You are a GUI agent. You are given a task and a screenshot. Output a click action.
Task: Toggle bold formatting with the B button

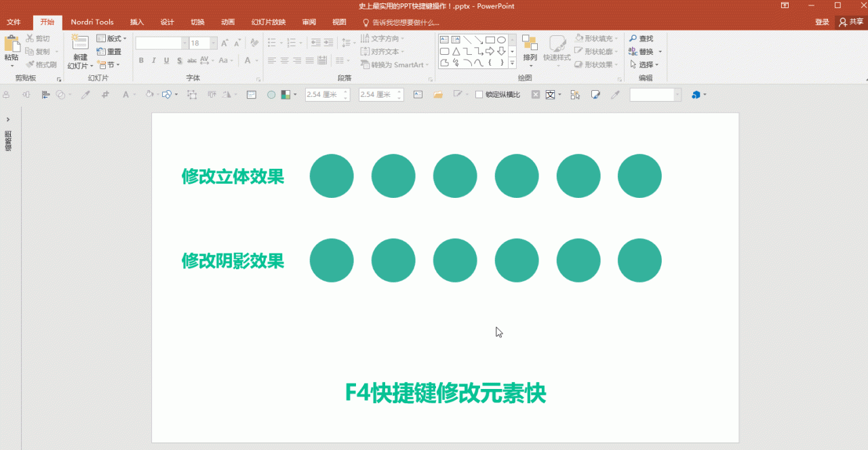pyautogui.click(x=141, y=61)
